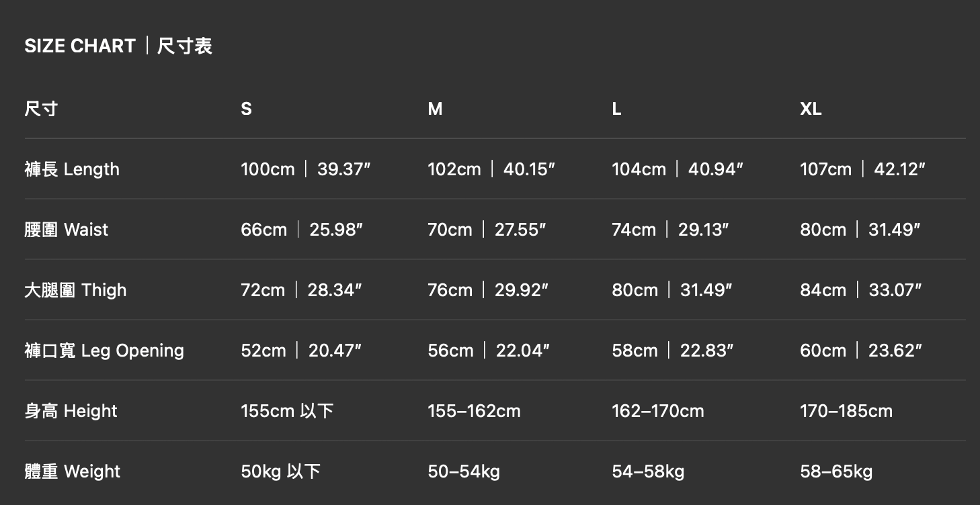Image resolution: width=980 pixels, height=505 pixels.
Task: Select the S size column header
Action: coord(246,109)
